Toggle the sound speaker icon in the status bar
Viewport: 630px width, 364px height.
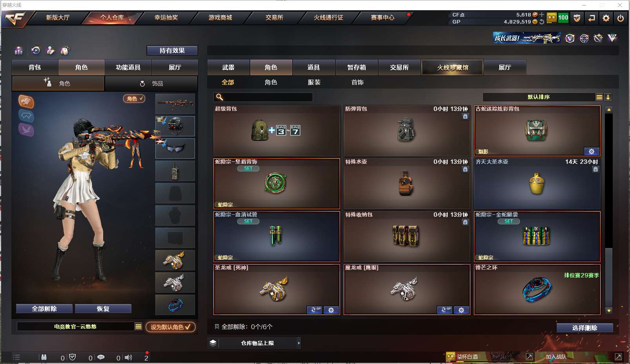(128, 357)
